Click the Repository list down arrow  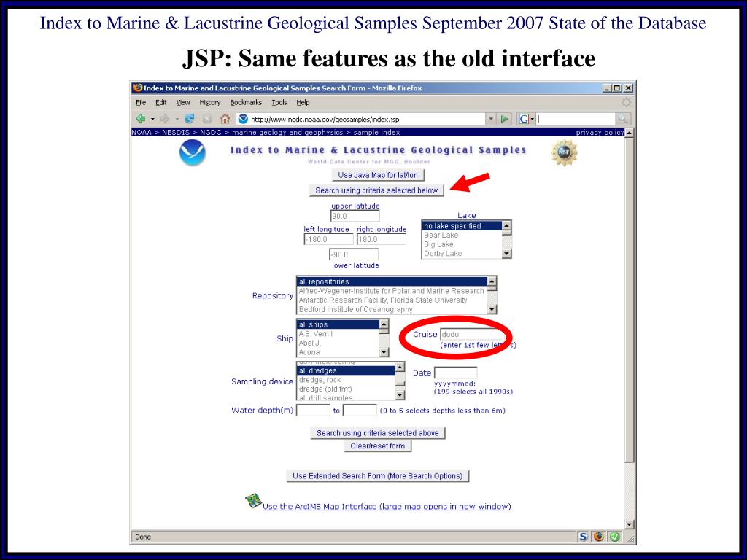tap(492, 309)
